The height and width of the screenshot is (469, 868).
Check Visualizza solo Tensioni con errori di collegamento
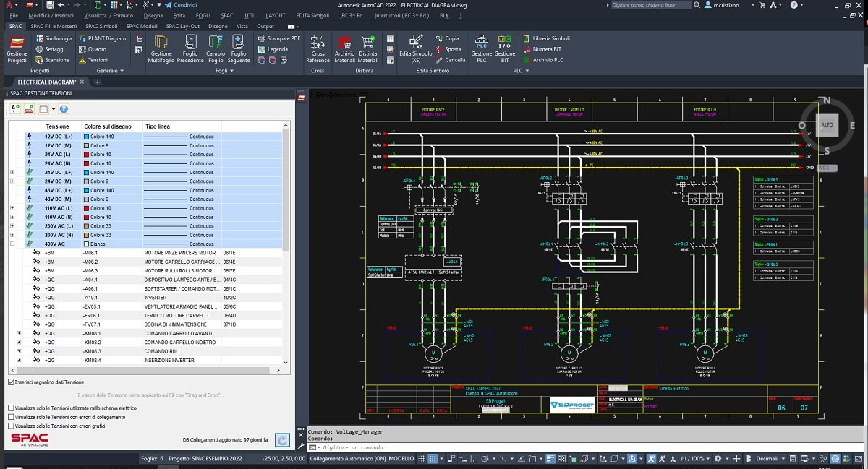coord(11,417)
